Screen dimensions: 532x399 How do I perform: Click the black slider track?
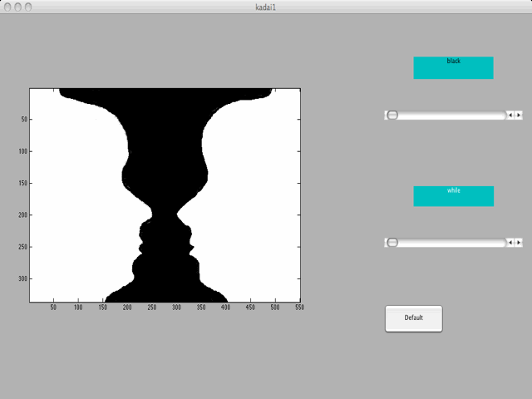[446, 115]
